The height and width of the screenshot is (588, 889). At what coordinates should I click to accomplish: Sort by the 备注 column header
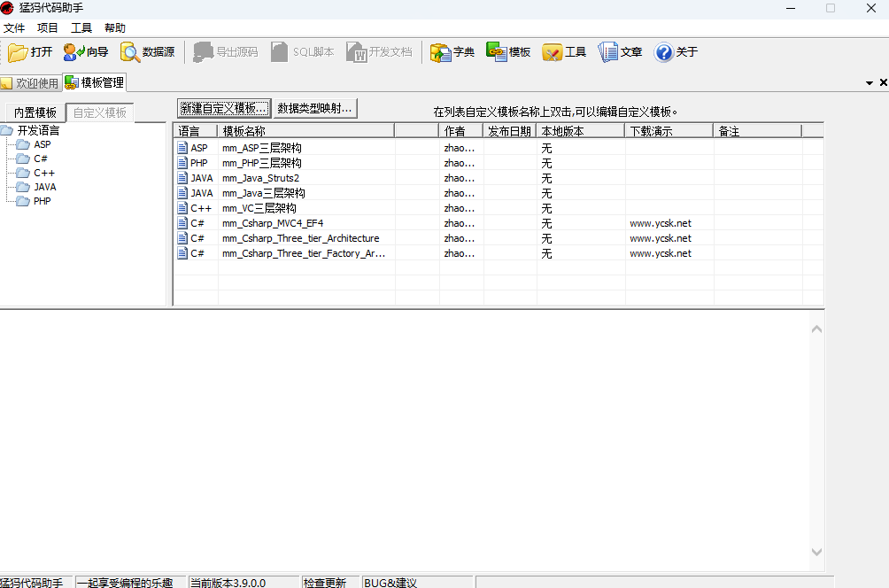tap(757, 131)
